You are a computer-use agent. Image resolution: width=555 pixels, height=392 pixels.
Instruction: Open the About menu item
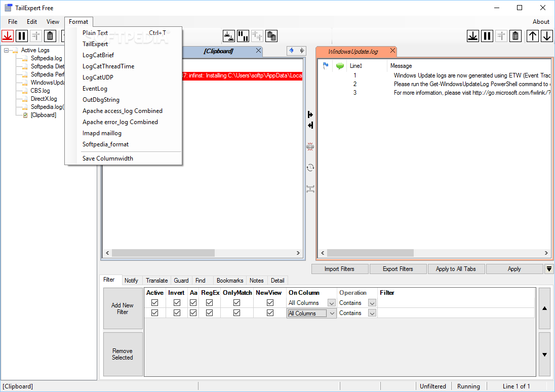(541, 22)
